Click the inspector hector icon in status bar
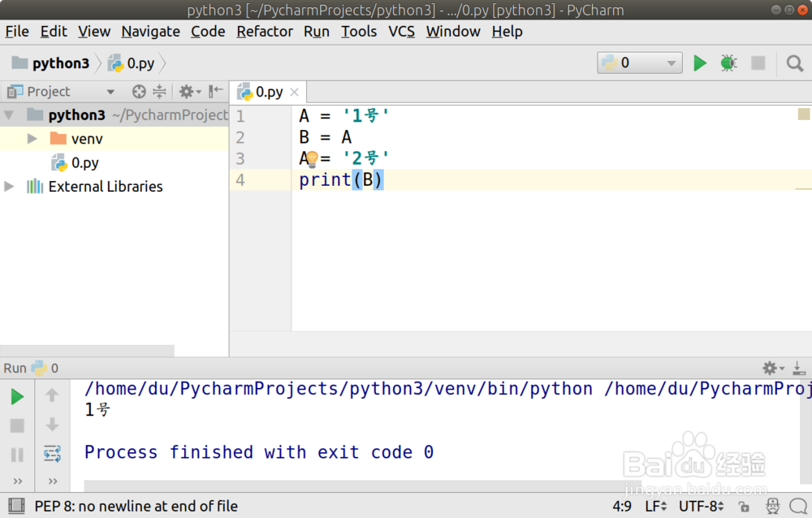812x518 pixels. pyautogui.click(x=773, y=506)
